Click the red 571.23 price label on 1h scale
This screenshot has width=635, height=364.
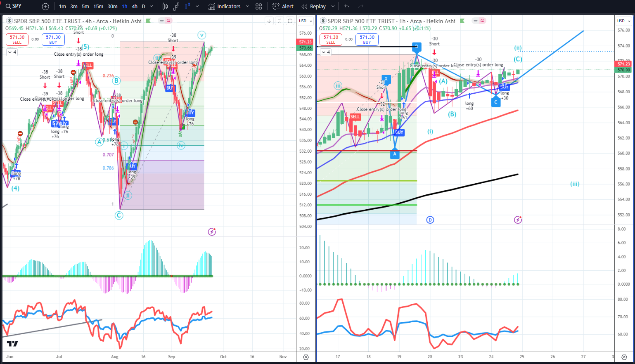point(623,64)
